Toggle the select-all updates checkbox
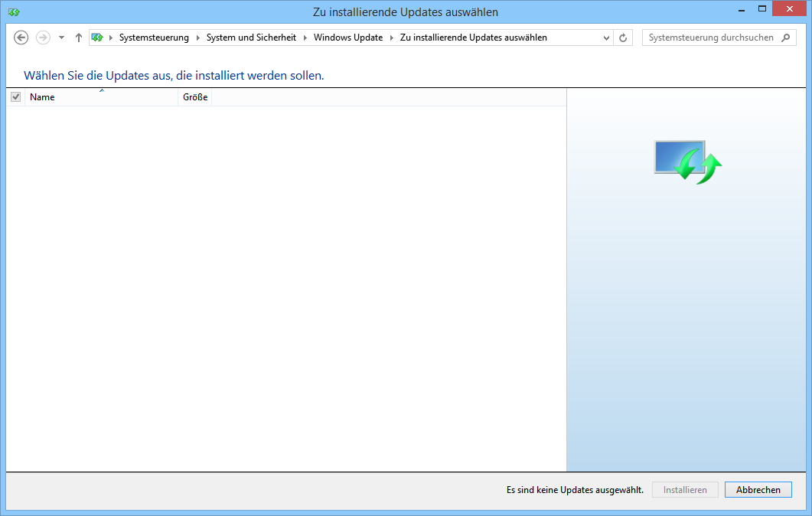This screenshot has width=812, height=516. pos(15,97)
